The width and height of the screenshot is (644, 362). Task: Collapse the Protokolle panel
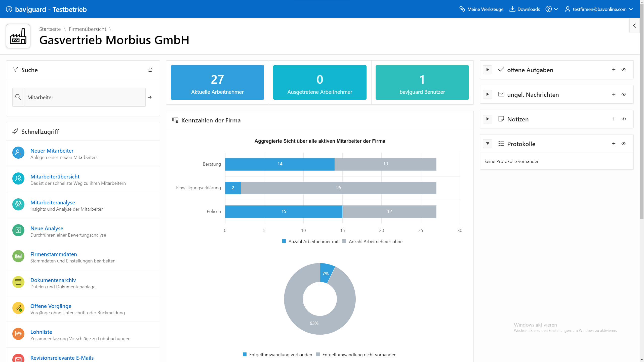(488, 144)
